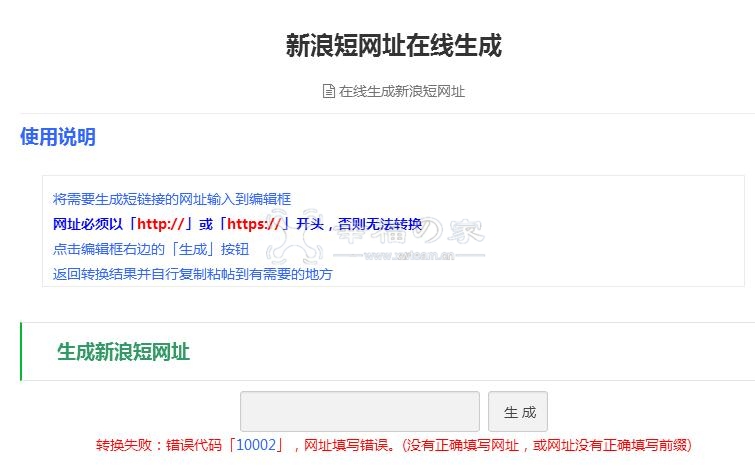Screen dimensions: 755x474
Task: Click the subtitle 在线生成新浪短网址
Action: (402, 91)
